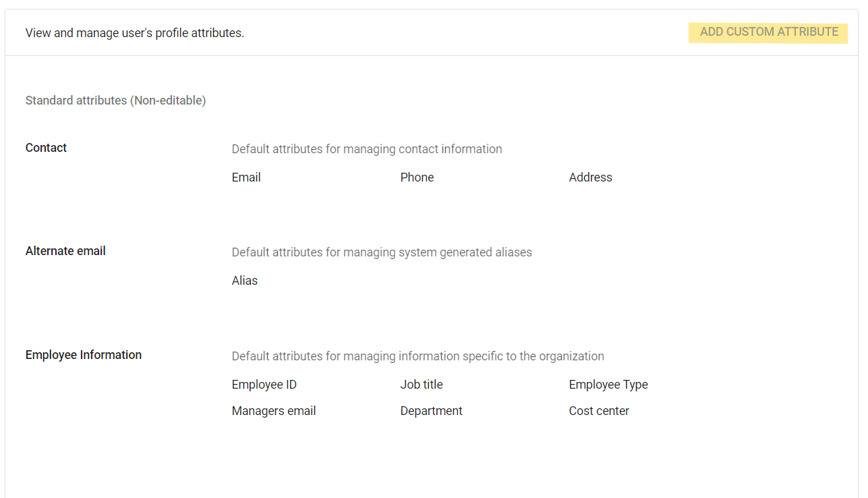Select the Employee Type attribute
This screenshot has width=868, height=498.
[608, 385]
